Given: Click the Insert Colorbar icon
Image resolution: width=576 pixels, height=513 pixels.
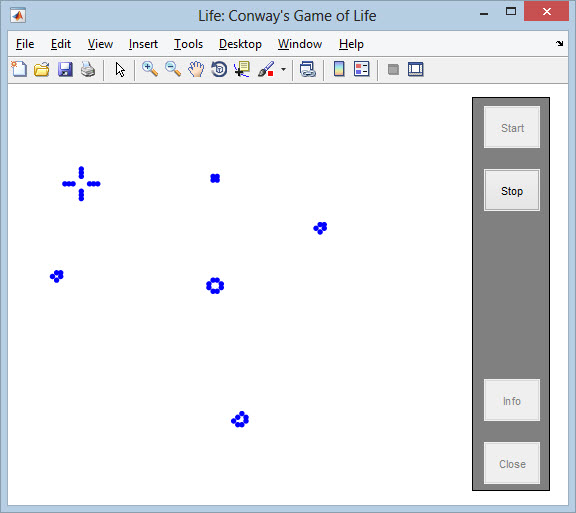Looking at the screenshot, I should 339,69.
